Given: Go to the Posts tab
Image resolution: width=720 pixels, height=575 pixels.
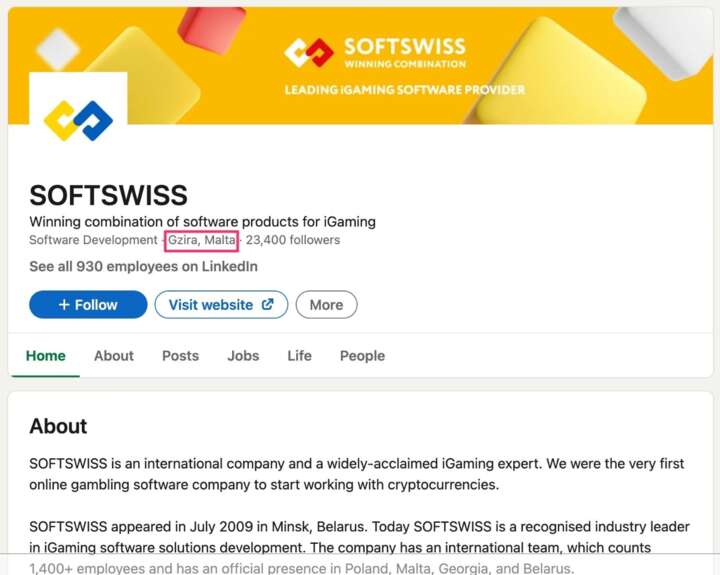Looking at the screenshot, I should click(180, 356).
